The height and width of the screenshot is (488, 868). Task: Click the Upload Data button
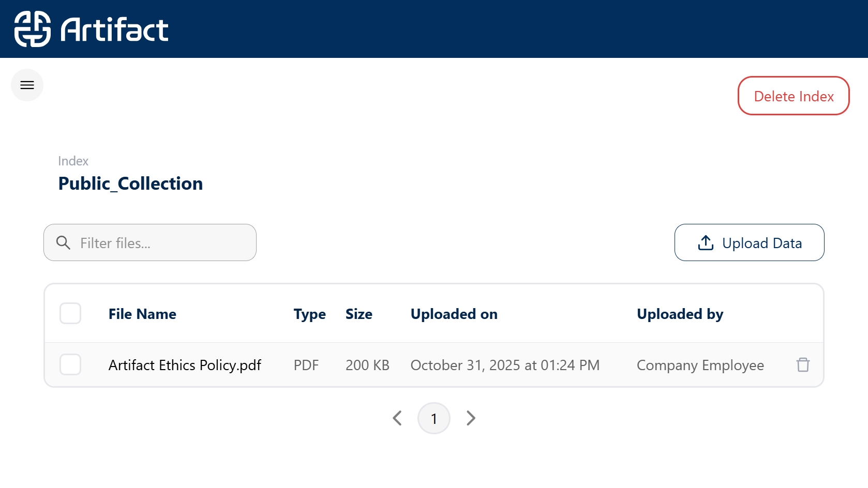749,243
